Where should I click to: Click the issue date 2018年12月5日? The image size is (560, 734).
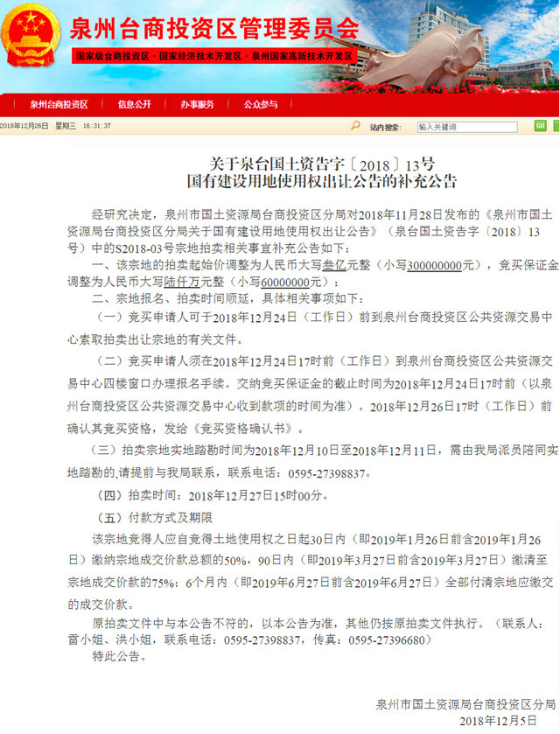point(498,721)
